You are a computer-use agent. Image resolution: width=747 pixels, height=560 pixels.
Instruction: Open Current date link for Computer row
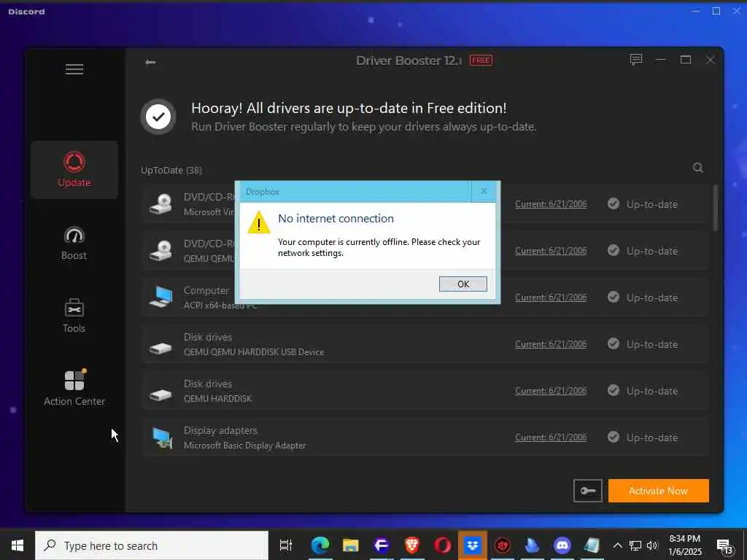point(551,297)
